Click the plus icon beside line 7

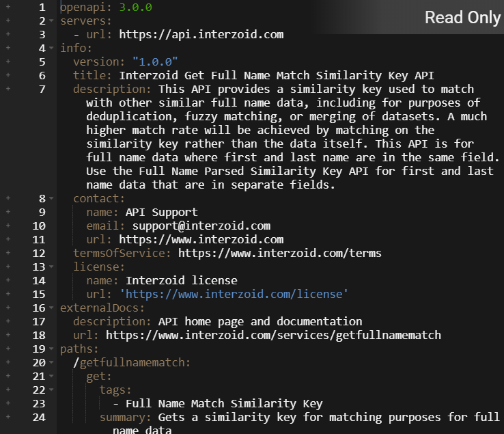[x=8, y=88]
